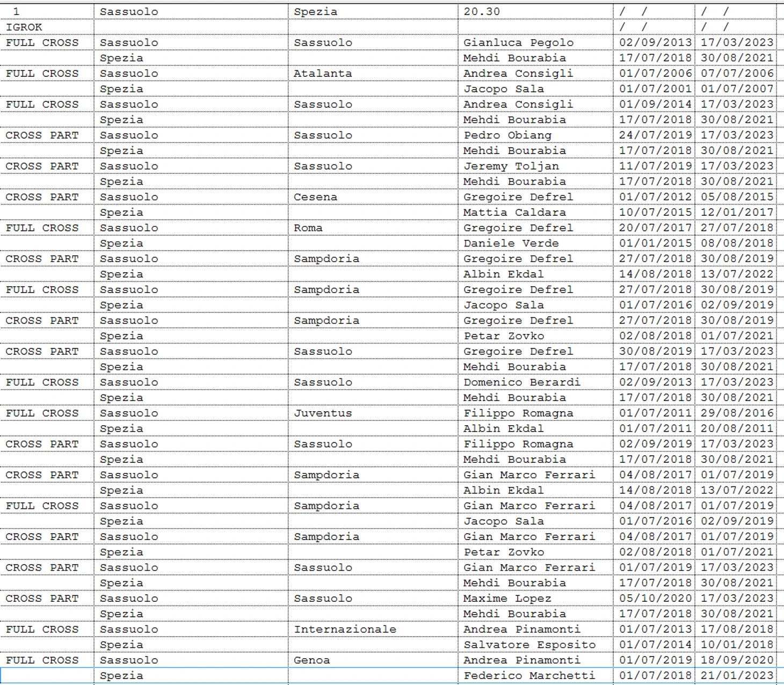Select the "20.30" time cell
This screenshot has width=784, height=685.
(482, 11)
